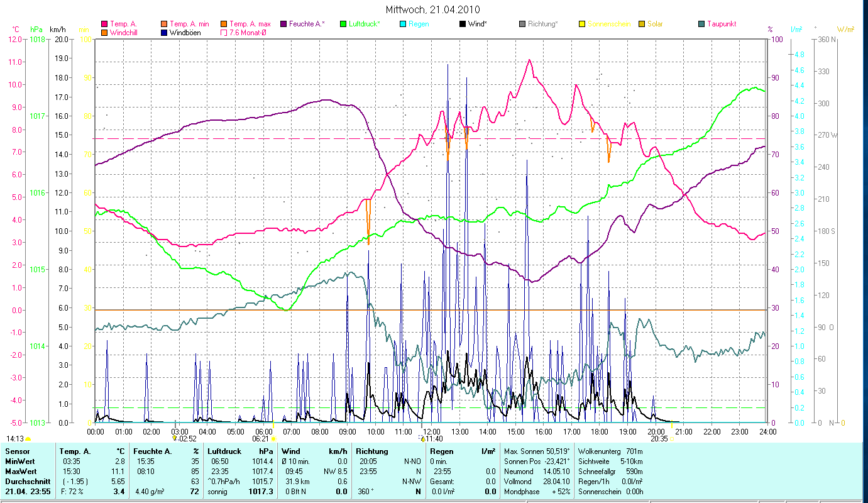Click the pink Temp. A. legend square
This screenshot has height=503, width=868.
104,24
